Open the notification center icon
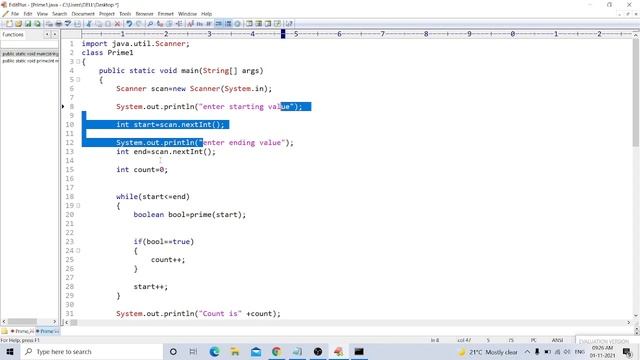 [x=627, y=352]
